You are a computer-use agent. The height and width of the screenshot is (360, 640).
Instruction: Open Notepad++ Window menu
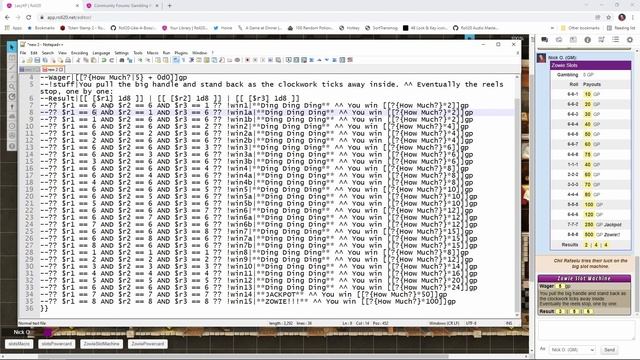tap(200, 53)
